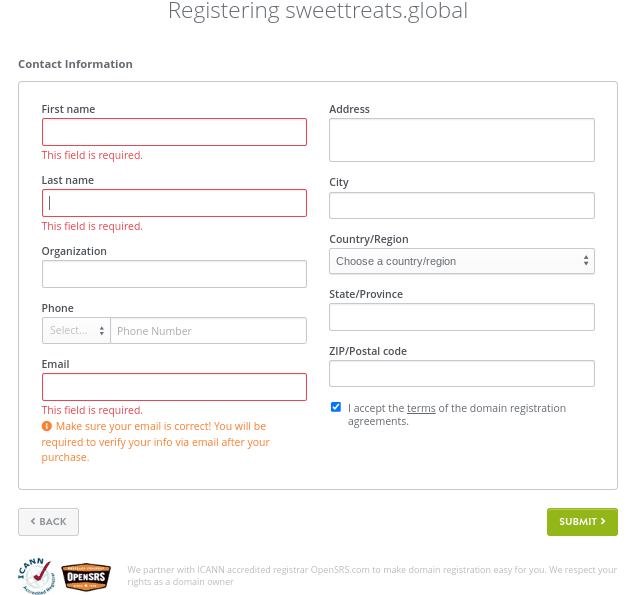633x595 pixels.
Task: Focus the ZIP/Postal code field
Action: (461, 374)
